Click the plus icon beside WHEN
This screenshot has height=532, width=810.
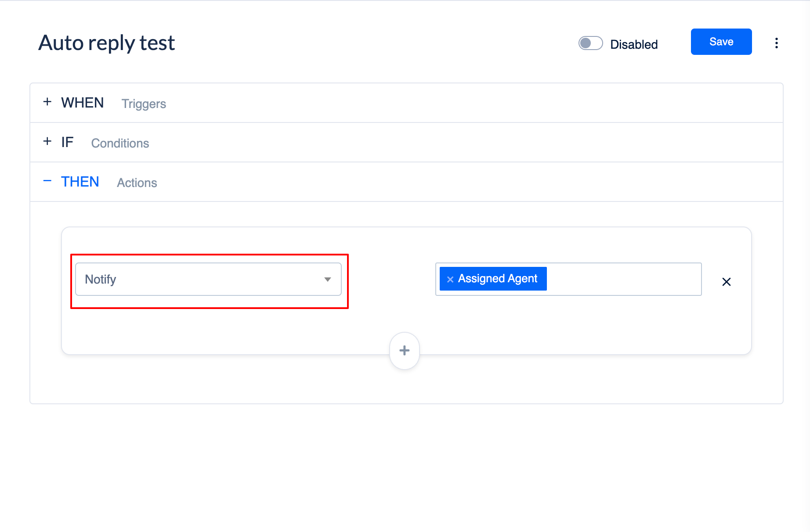coord(47,102)
